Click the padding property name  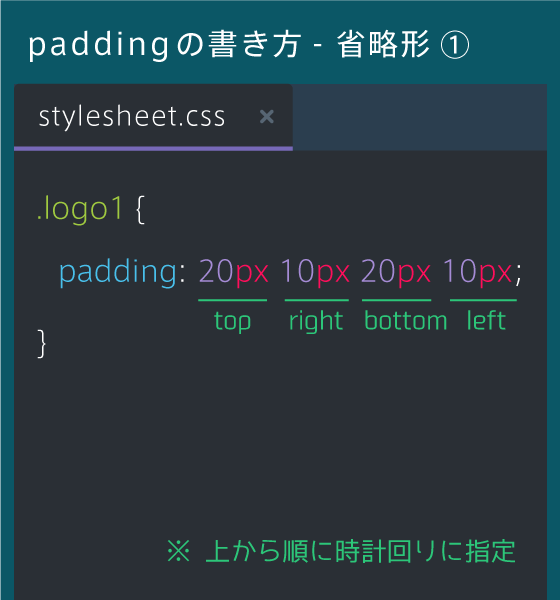pyautogui.click(x=118, y=272)
